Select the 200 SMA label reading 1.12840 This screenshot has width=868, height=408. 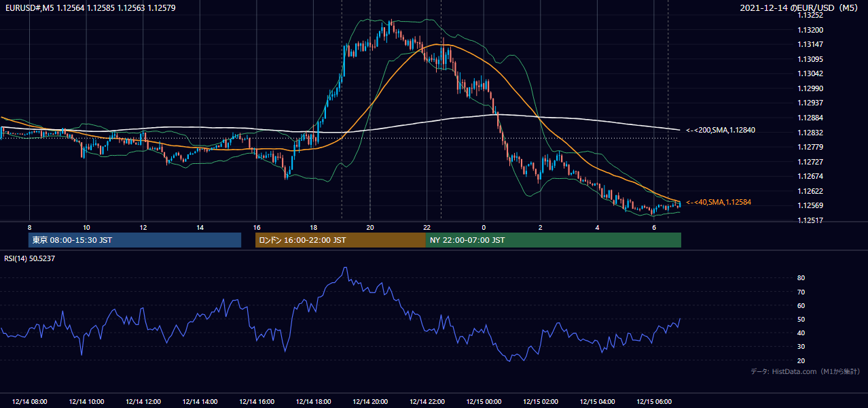tap(721, 130)
